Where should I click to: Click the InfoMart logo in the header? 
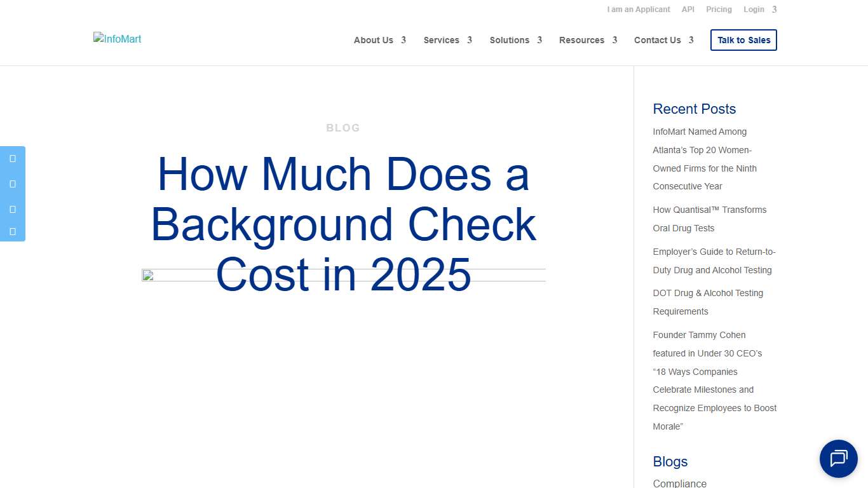(x=117, y=39)
